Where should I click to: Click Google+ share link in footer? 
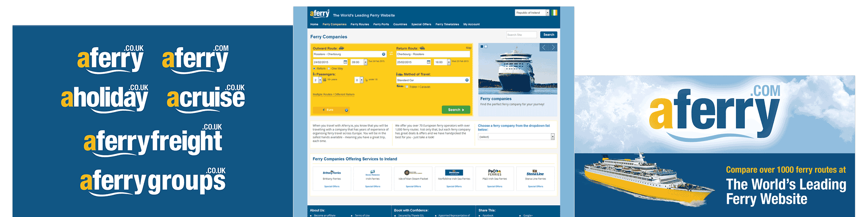click(x=528, y=215)
